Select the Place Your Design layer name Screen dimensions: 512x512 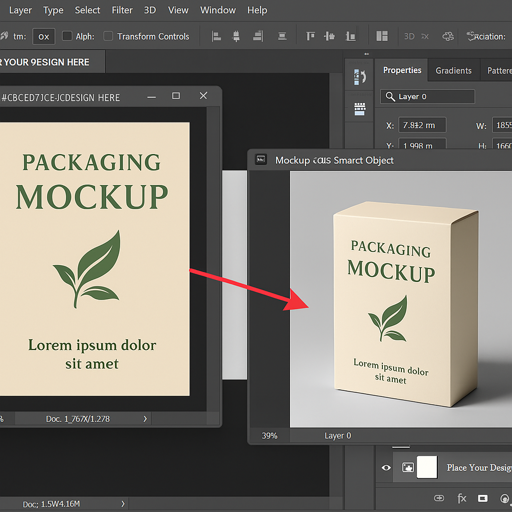click(x=479, y=468)
